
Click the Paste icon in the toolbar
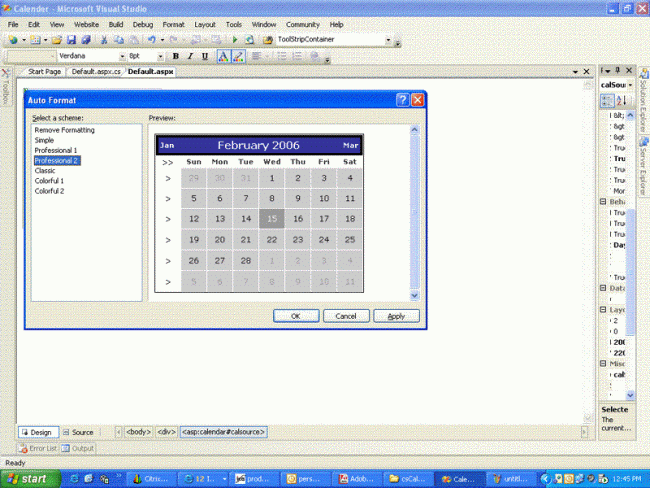pyautogui.click(x=133, y=40)
